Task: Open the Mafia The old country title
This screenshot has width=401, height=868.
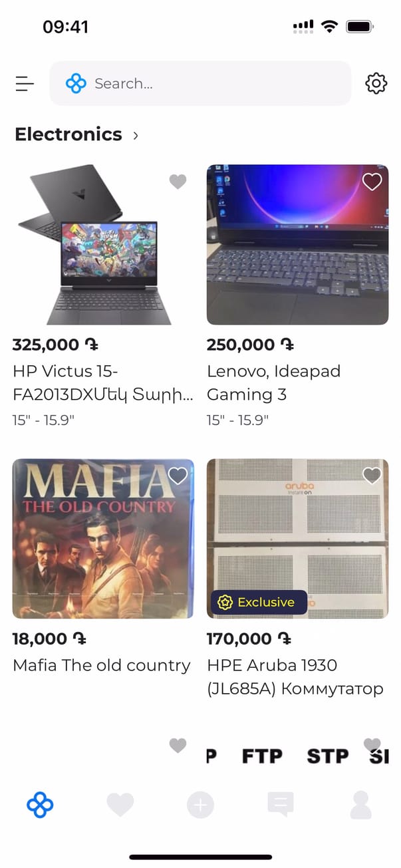Action: click(102, 665)
